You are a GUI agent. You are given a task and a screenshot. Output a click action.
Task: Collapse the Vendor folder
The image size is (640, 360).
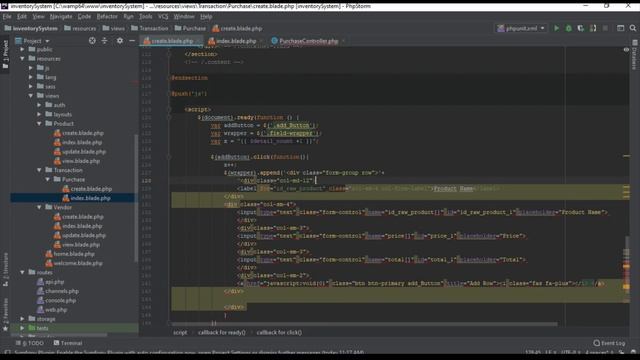40,207
